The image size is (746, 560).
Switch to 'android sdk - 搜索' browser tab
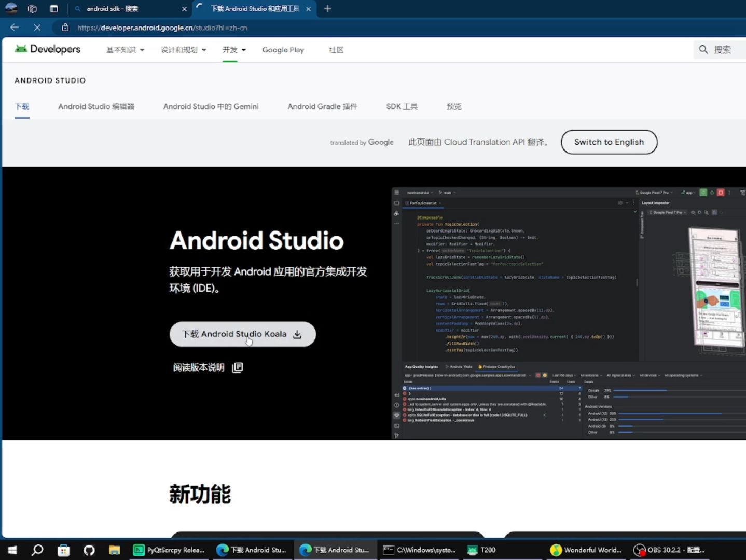point(130,9)
